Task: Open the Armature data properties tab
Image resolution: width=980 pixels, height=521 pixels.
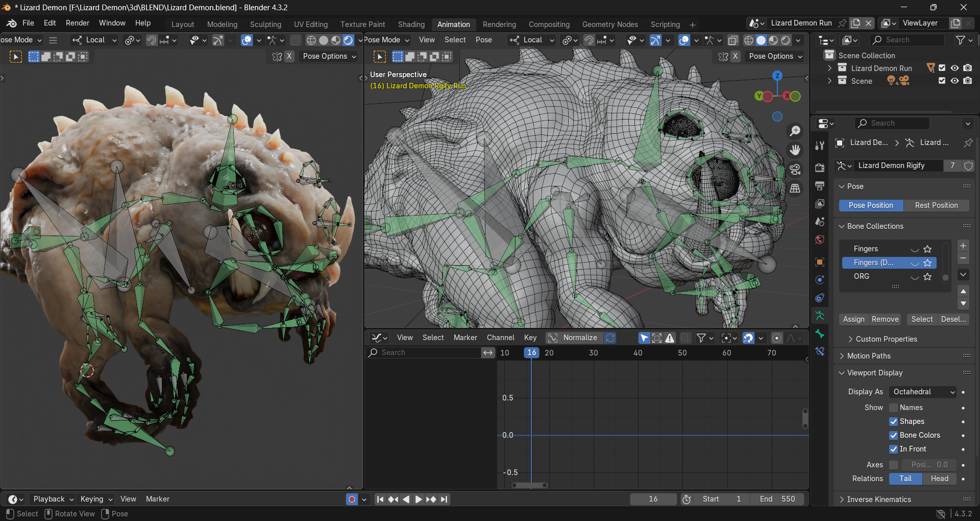Action: pos(820,316)
